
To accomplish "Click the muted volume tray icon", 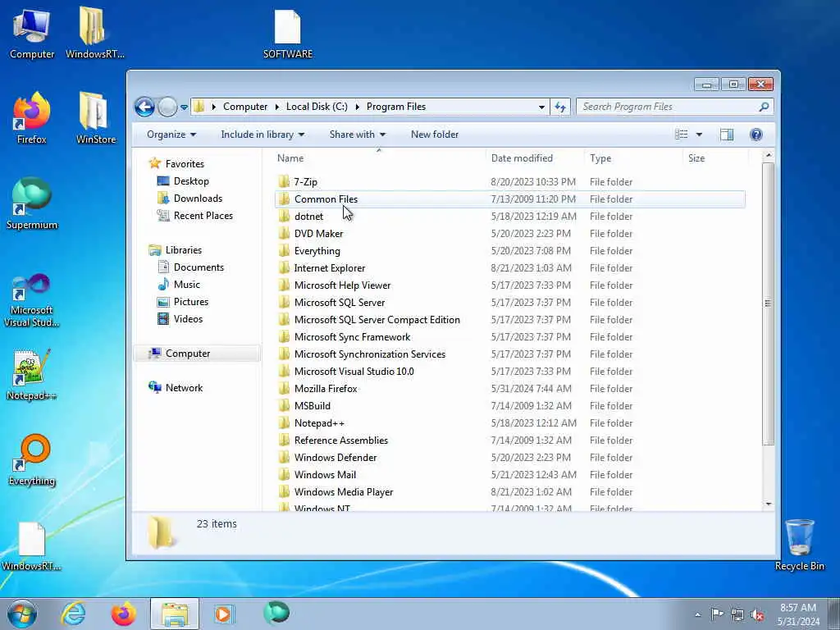I will click(x=757, y=614).
